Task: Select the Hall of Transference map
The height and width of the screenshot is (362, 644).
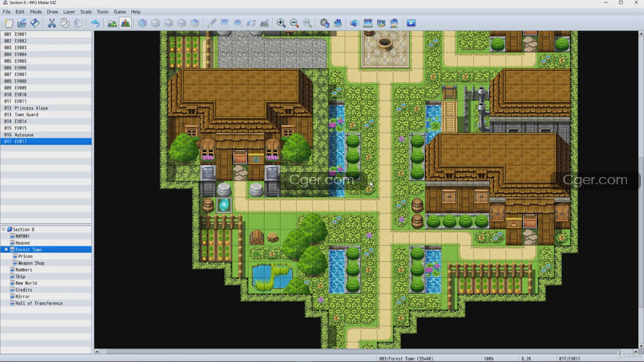Action: pos(39,303)
